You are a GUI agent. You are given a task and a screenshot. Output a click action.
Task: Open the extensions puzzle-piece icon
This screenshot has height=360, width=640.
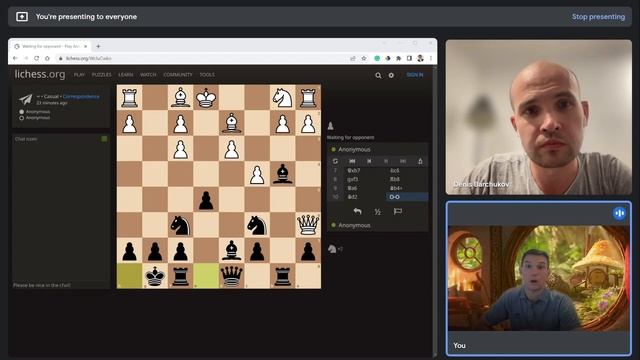[398, 58]
